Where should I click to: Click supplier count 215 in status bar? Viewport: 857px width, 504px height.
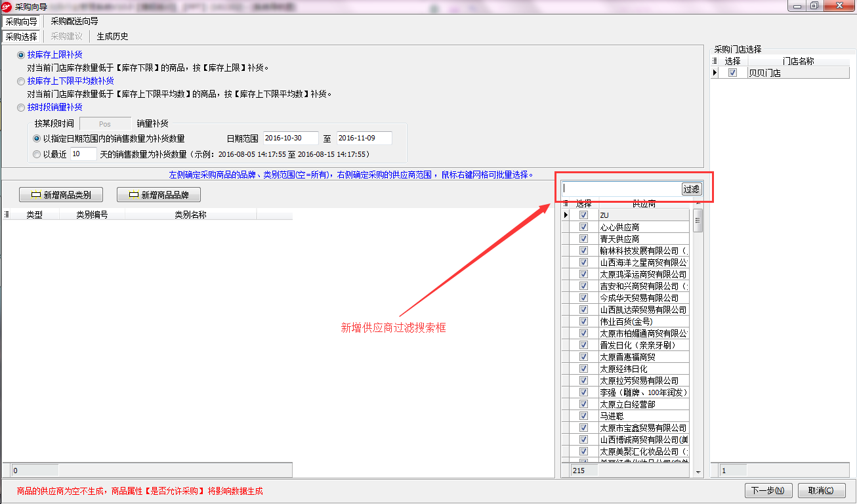pos(584,471)
